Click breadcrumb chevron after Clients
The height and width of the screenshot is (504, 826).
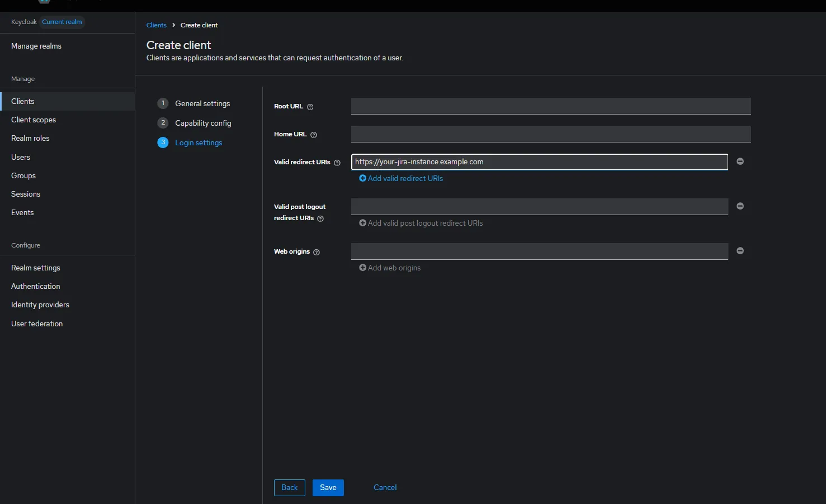(x=174, y=25)
